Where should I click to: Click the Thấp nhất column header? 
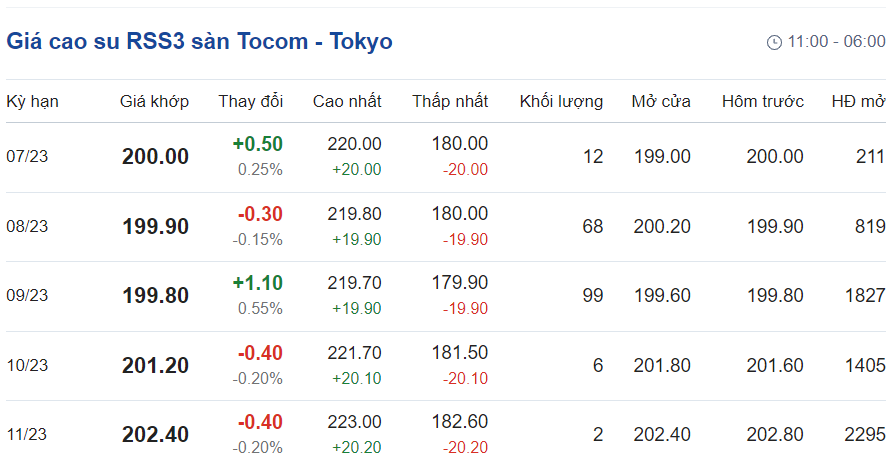coord(450,101)
